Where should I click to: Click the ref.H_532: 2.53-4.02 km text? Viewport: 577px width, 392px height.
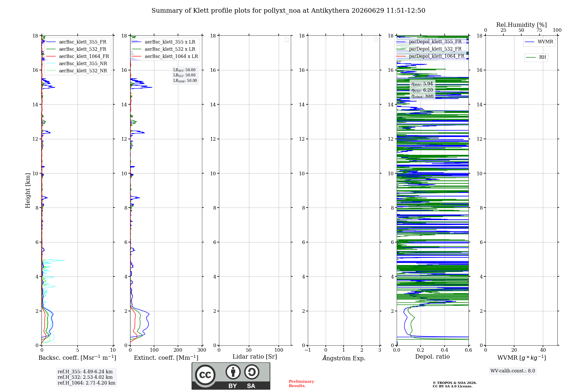tap(85, 377)
